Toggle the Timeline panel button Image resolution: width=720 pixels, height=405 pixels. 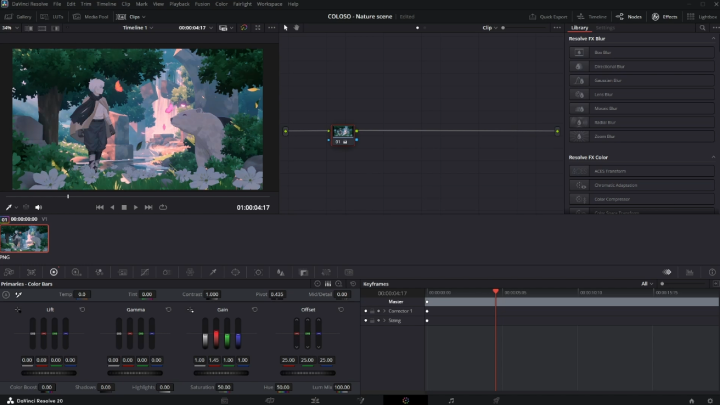592,17
